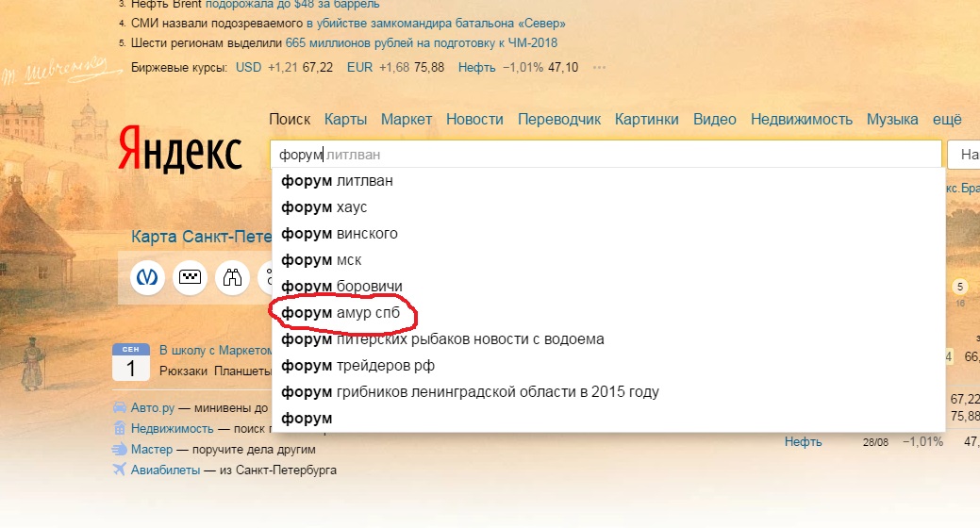Open the Карты tab
The image size is (980, 528).
pos(345,119)
